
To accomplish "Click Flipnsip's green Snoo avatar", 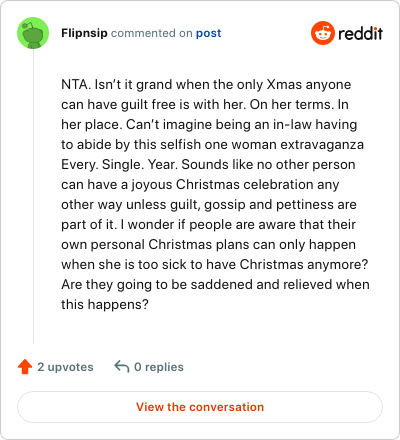I will click(x=33, y=33).
